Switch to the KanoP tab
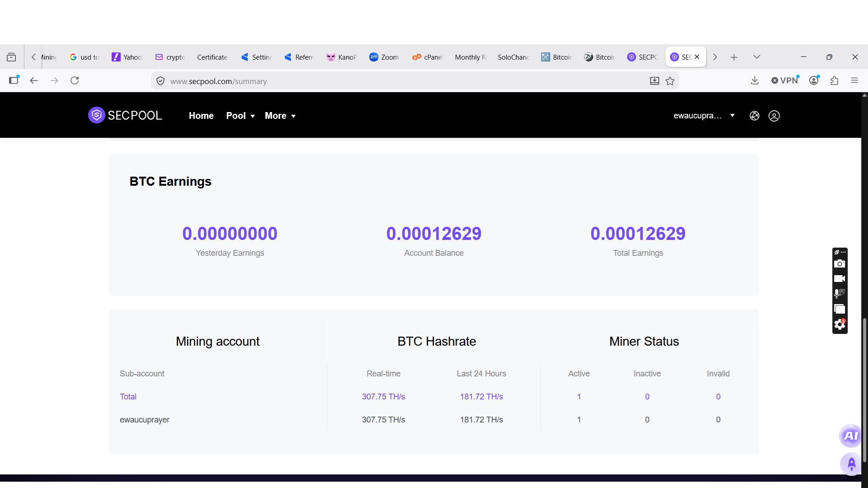The image size is (868, 488). click(341, 57)
